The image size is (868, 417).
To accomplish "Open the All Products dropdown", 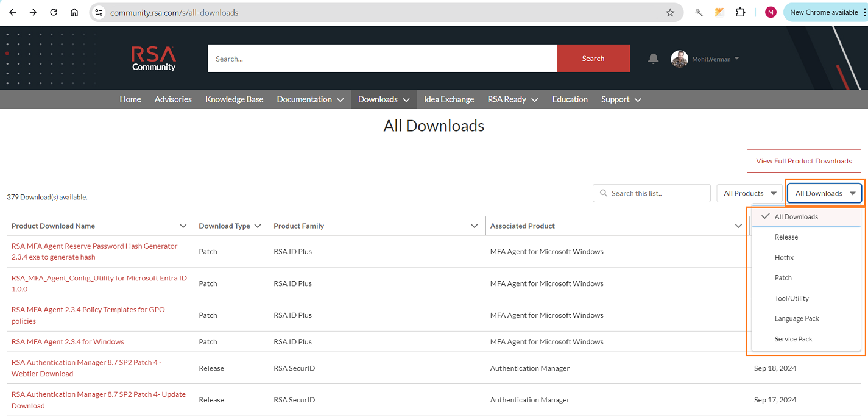I will pos(749,193).
